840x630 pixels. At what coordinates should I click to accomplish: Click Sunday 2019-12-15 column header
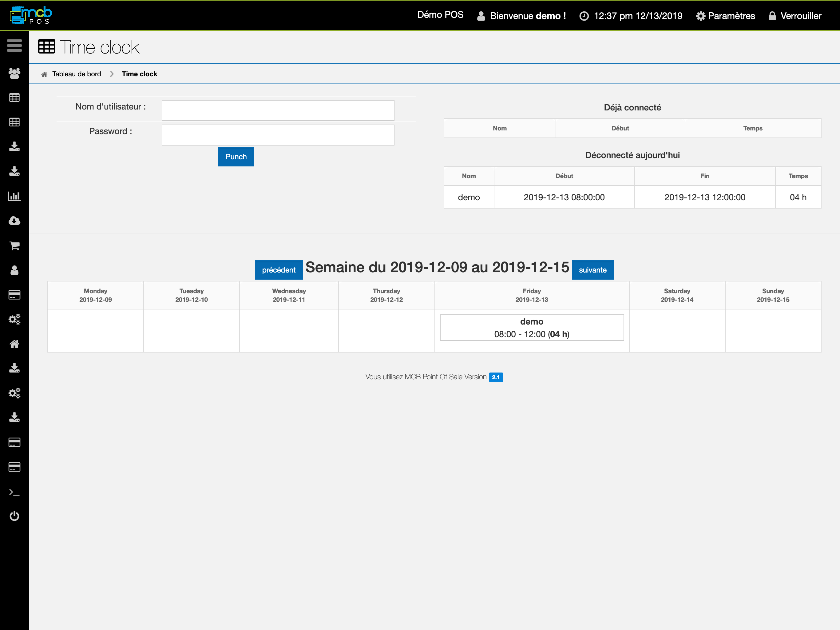(773, 295)
